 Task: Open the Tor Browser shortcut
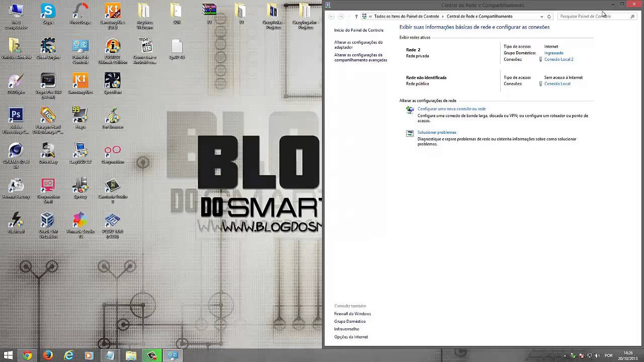[112, 118]
